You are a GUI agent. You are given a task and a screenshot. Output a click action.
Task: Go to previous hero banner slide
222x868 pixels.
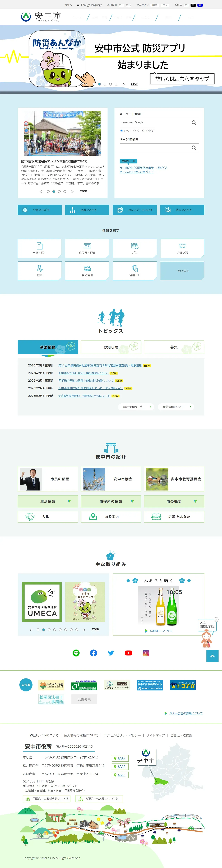click(86, 84)
